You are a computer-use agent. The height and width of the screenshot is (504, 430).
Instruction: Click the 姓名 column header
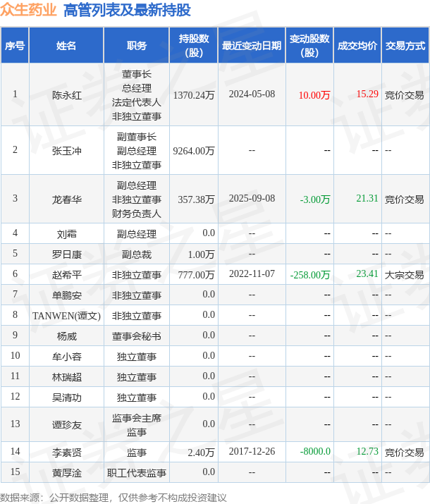(x=66, y=45)
